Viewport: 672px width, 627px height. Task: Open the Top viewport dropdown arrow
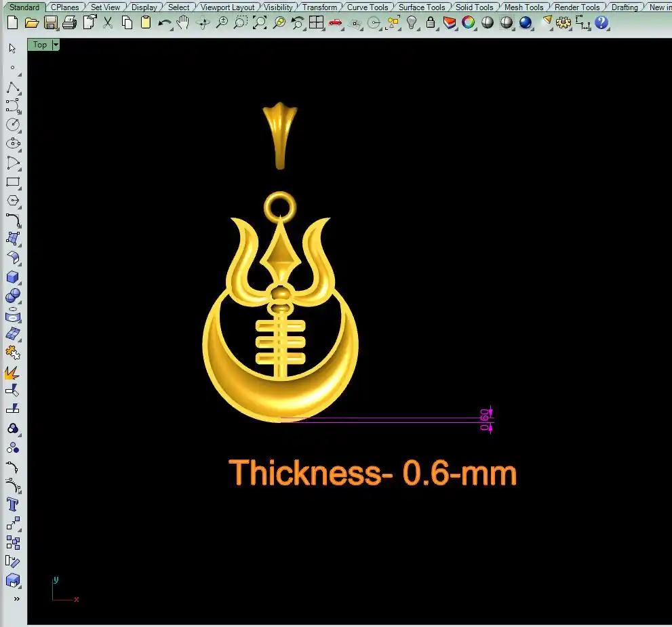pos(56,45)
